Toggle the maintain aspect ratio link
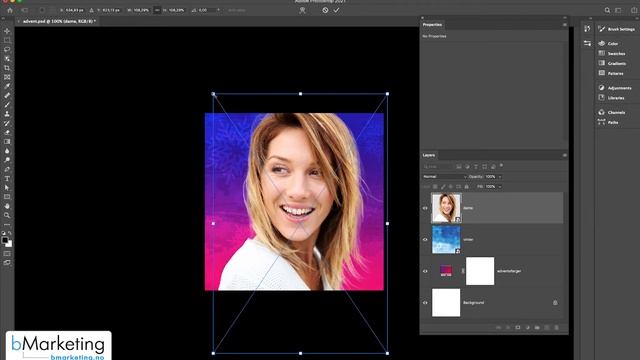Screen dimensions: 640x360 click(157, 10)
